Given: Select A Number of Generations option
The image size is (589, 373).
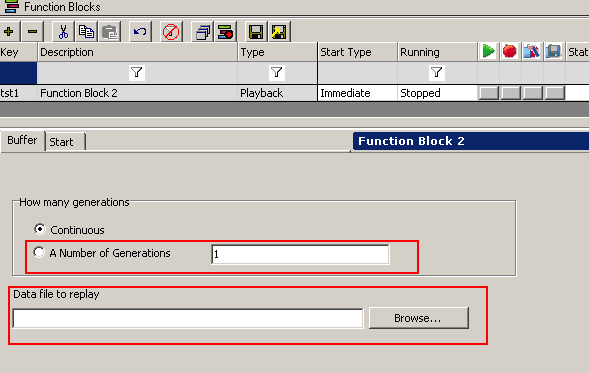Looking at the screenshot, I should pos(39,252).
